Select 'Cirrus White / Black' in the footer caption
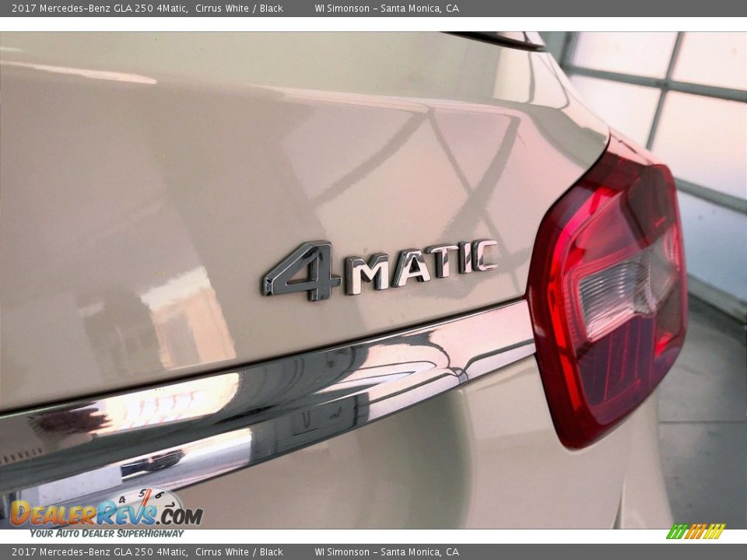This screenshot has height=560, width=747. tap(239, 552)
